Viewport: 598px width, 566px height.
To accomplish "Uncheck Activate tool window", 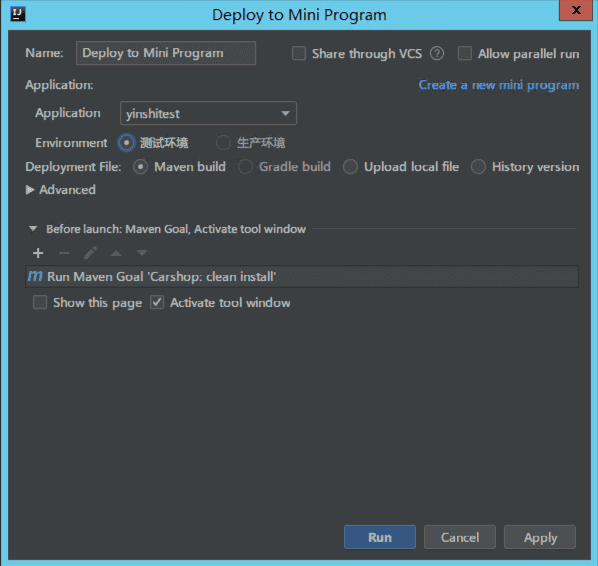I will [157, 302].
